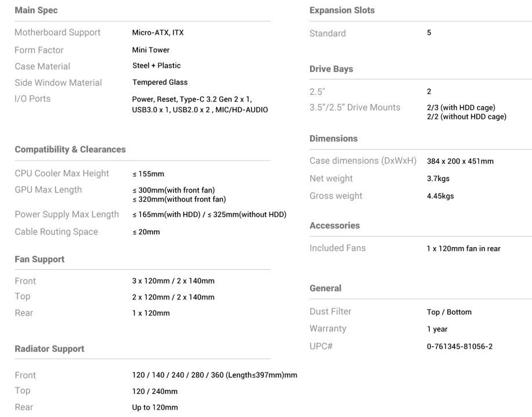Image resolution: width=532 pixels, height=417 pixels.
Task: Select the Power Supply Max Length label
Action: point(67,215)
